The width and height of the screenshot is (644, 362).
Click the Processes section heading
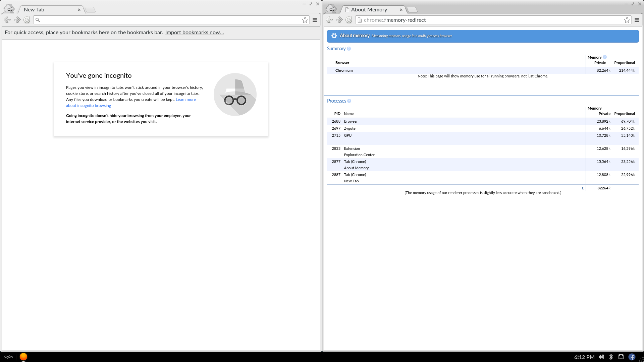(336, 101)
